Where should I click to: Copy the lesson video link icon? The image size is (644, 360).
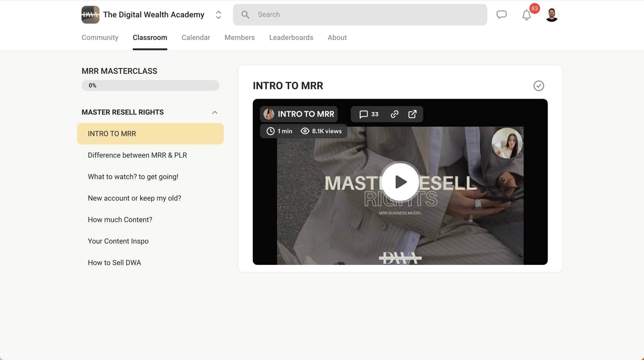pyautogui.click(x=394, y=114)
